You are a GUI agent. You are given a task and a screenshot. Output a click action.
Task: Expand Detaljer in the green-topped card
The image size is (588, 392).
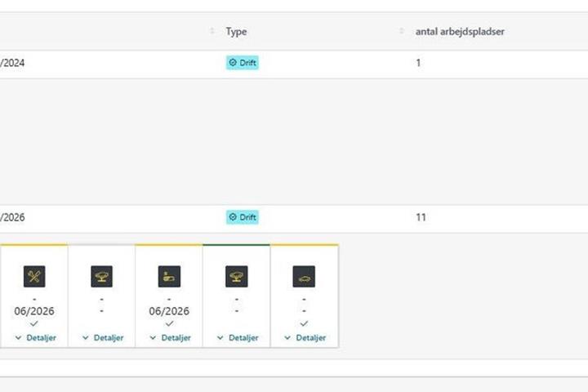click(238, 337)
